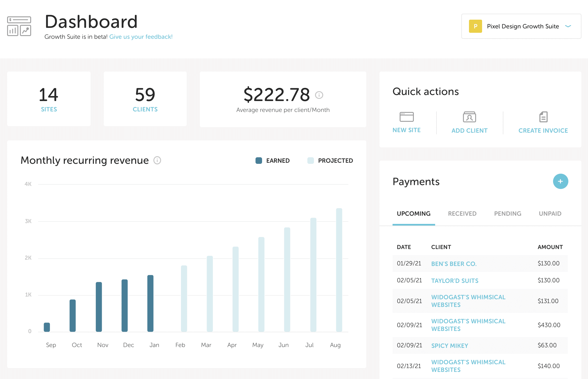Viewport: 588px width, 379px height.
Task: Open the BEN'S BEER CO. client link
Action: pos(454,264)
